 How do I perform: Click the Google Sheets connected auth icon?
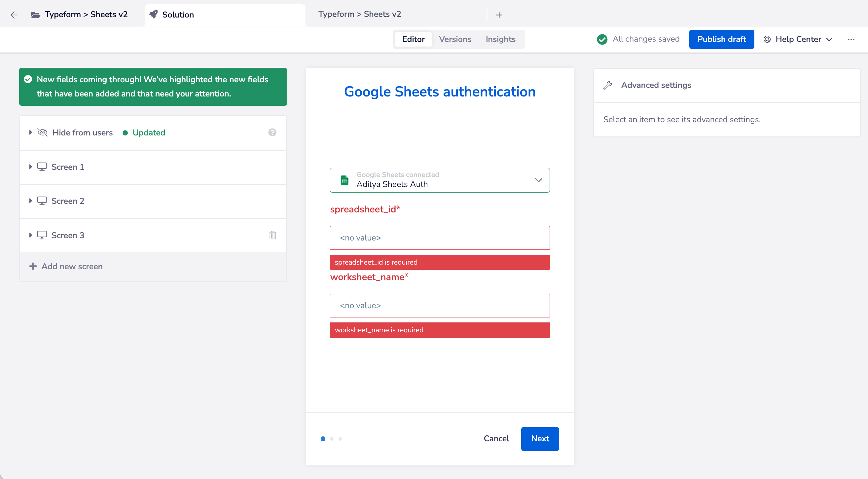coord(344,180)
